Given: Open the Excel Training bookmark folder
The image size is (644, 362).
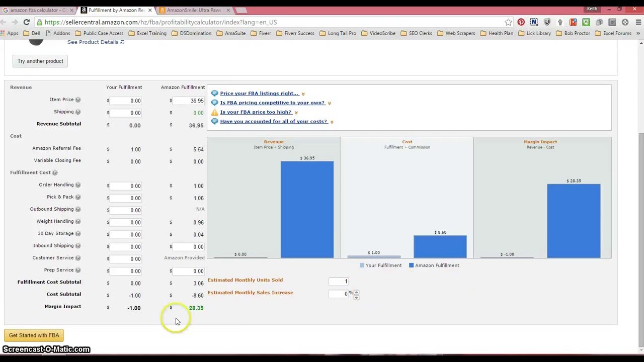Looking at the screenshot, I should [147, 33].
